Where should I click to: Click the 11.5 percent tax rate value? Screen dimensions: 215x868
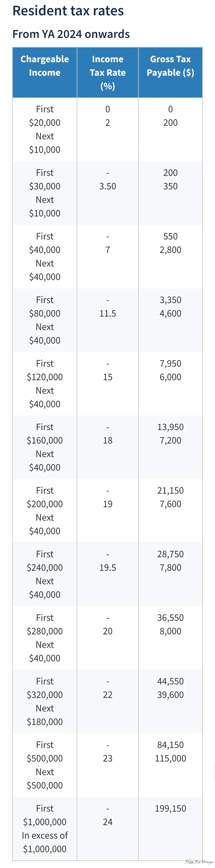point(108,313)
